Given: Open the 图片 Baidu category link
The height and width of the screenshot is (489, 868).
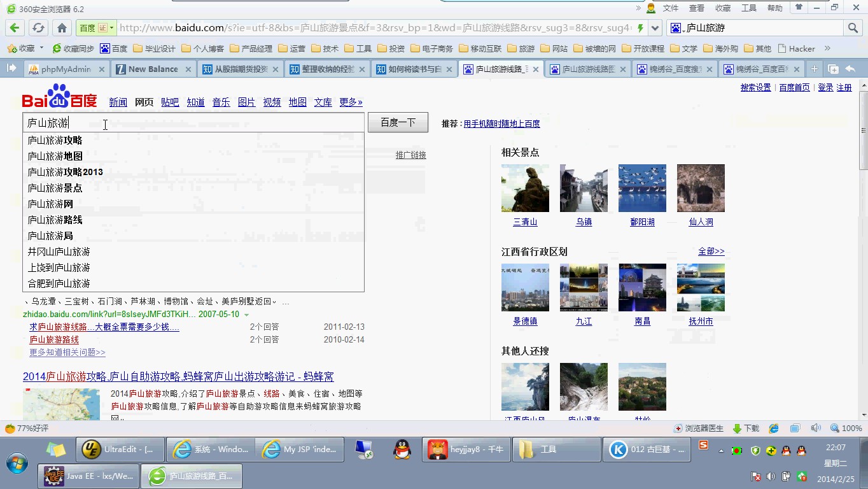Looking at the screenshot, I should [246, 102].
